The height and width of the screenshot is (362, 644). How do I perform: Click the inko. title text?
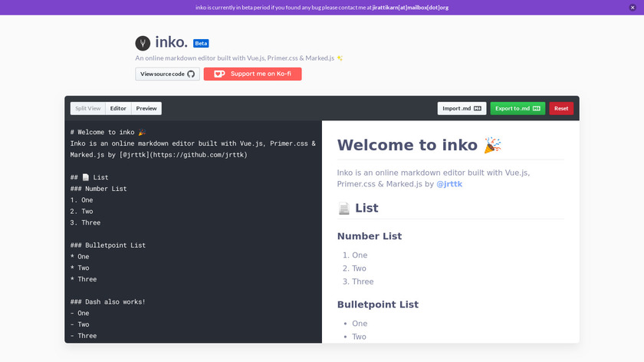(x=171, y=42)
